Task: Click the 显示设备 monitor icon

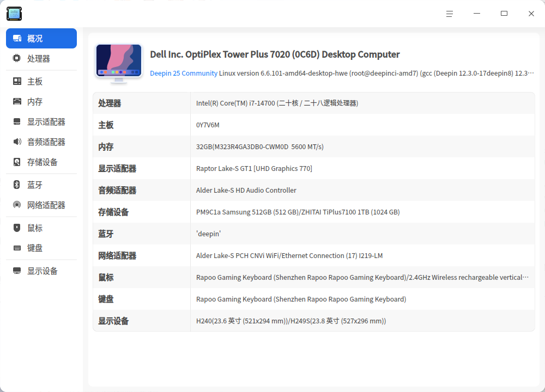Action: click(17, 271)
